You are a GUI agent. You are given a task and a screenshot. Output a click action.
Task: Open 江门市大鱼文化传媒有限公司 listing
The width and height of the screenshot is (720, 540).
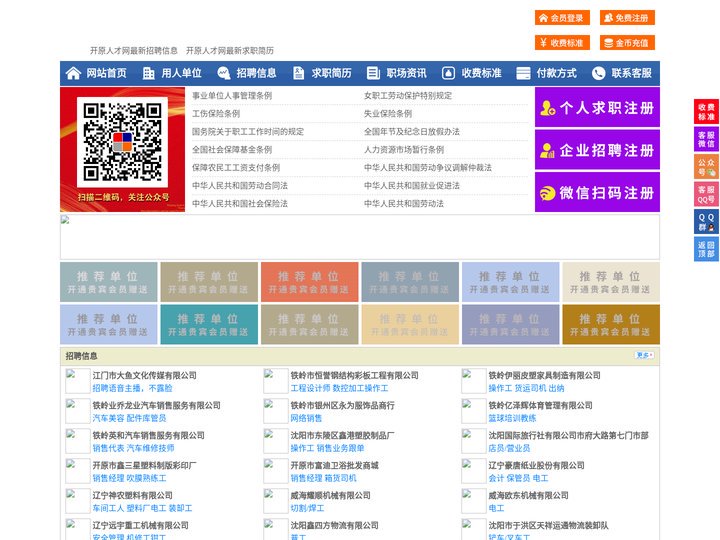[145, 375]
